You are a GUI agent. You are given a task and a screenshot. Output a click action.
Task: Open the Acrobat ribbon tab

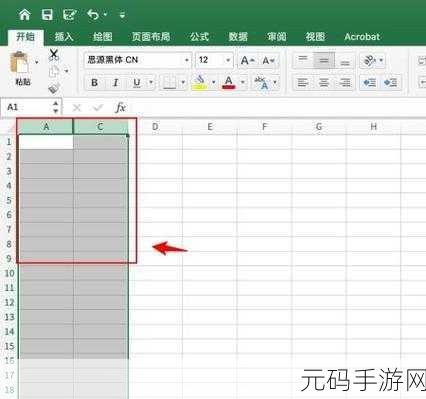click(x=362, y=37)
